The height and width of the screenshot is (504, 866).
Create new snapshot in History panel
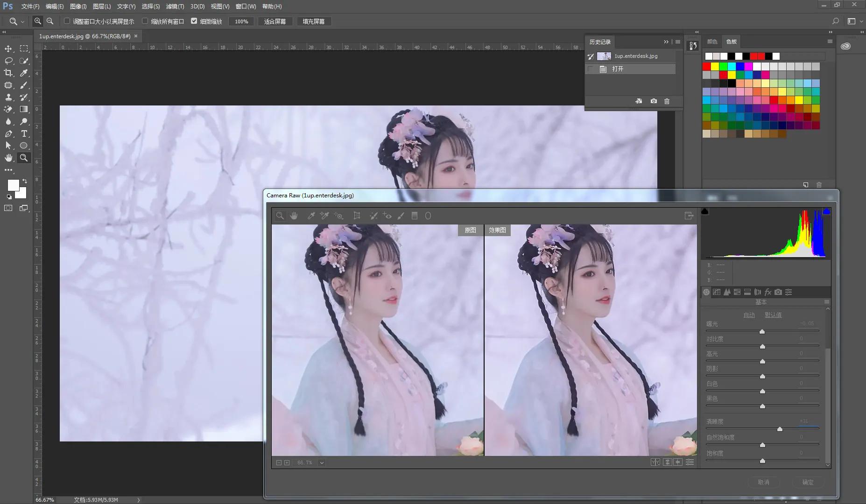[x=654, y=101]
